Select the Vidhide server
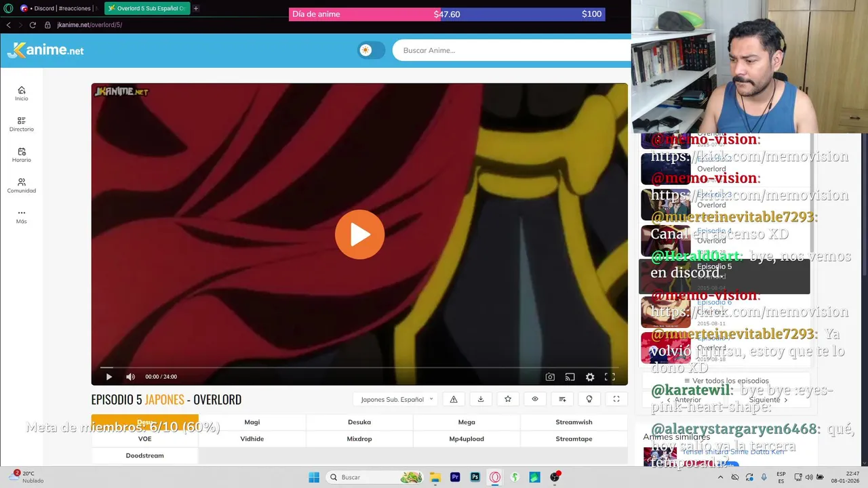 click(252, 439)
